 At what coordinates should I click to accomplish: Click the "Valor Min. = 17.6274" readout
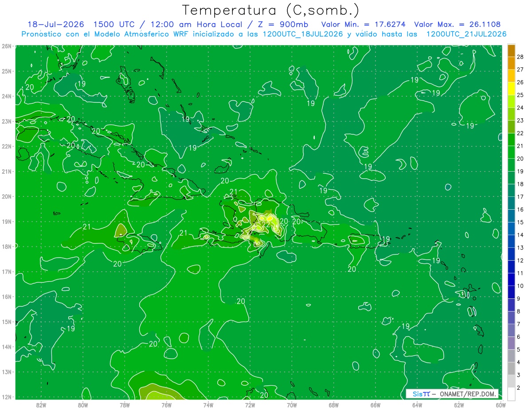pos(363,24)
